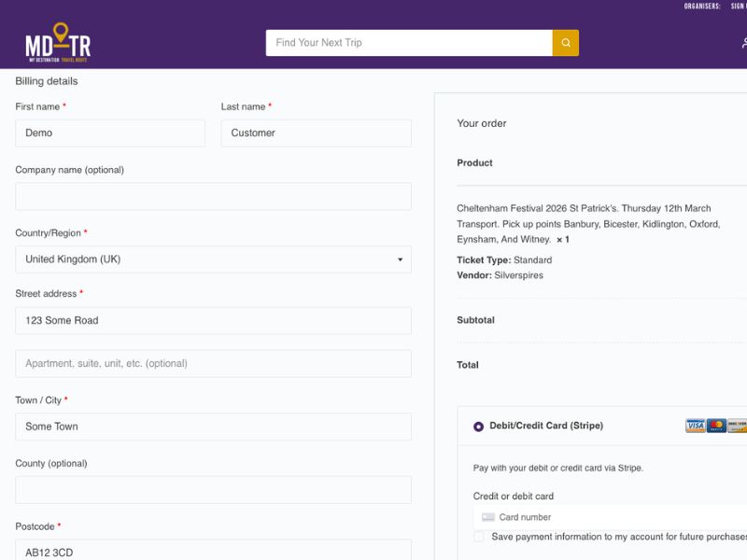Click the Credit or debit card label
The image size is (747, 560).
click(x=513, y=497)
